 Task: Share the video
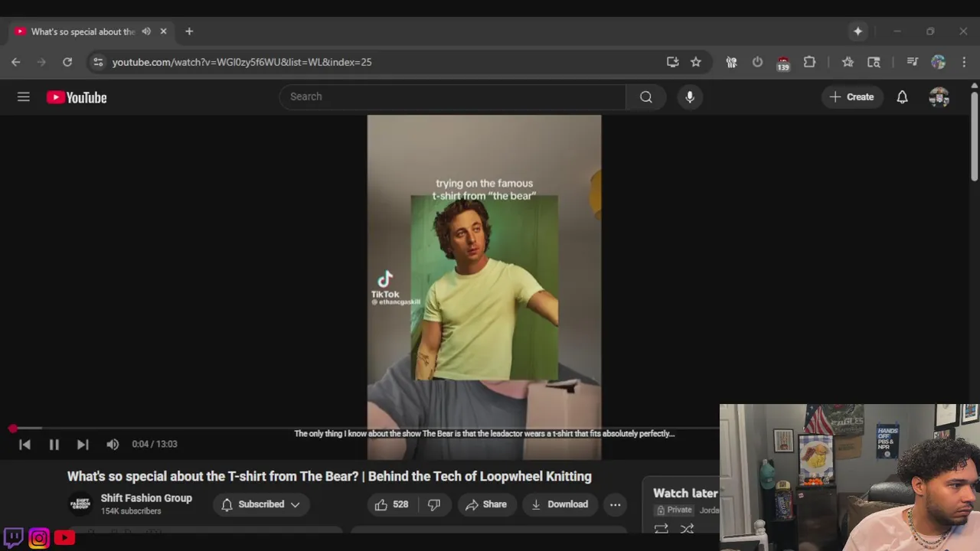[485, 504]
